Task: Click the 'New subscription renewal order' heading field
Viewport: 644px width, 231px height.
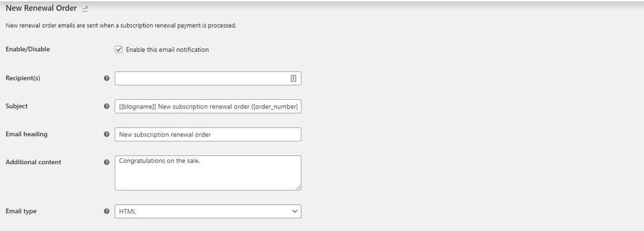Action: (208, 134)
